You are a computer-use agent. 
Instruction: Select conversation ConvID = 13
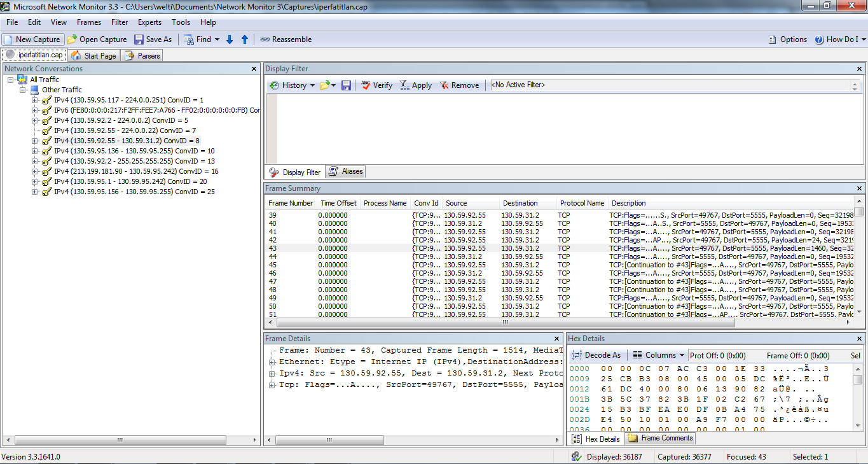[x=134, y=161]
